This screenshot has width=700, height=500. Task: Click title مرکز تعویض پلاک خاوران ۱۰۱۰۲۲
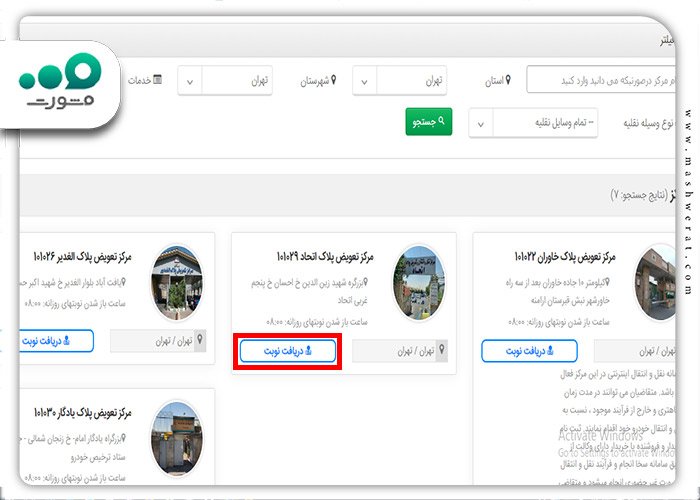[565, 257]
